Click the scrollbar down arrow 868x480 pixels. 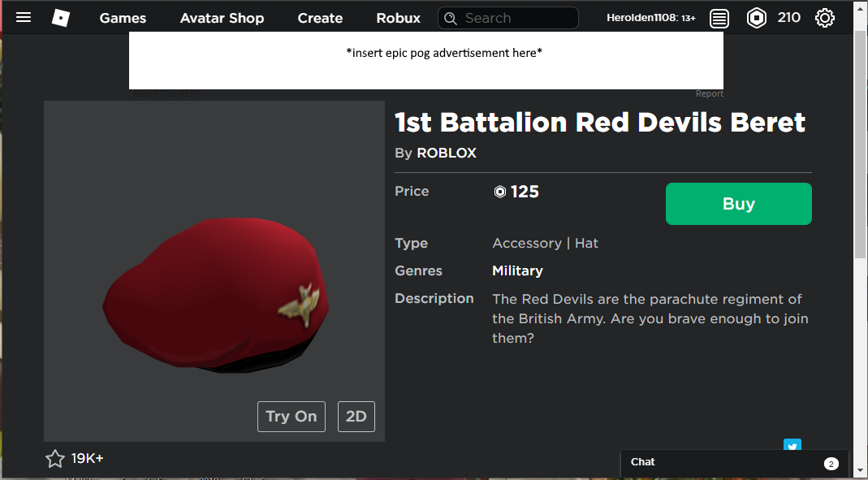coord(861,471)
